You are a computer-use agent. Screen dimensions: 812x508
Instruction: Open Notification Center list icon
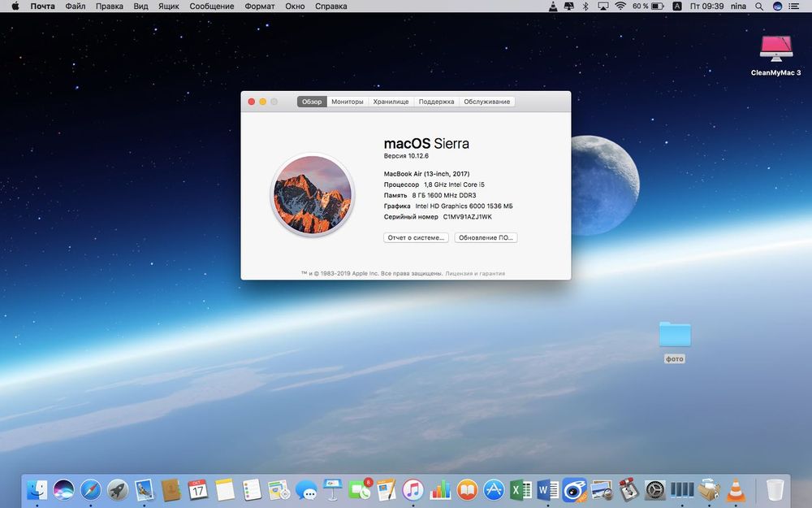tap(793, 7)
